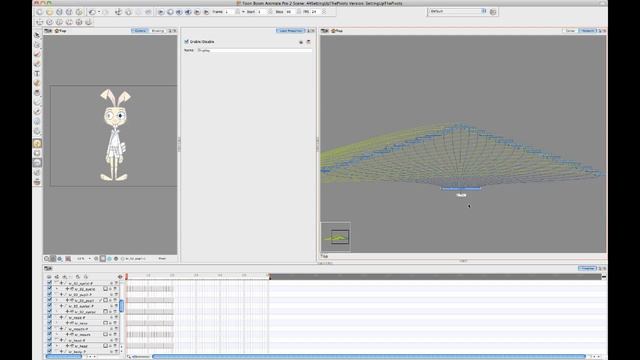Open the Network view panel menu icon

pos(324,31)
